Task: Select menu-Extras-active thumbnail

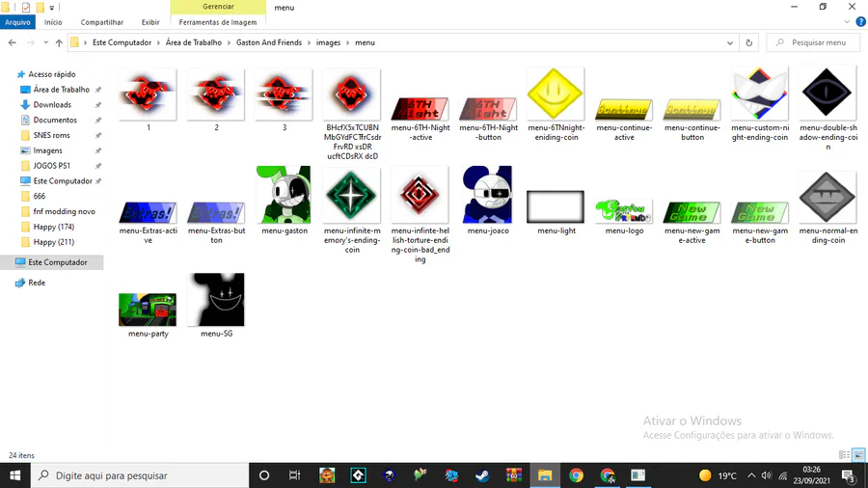Action: tap(148, 212)
